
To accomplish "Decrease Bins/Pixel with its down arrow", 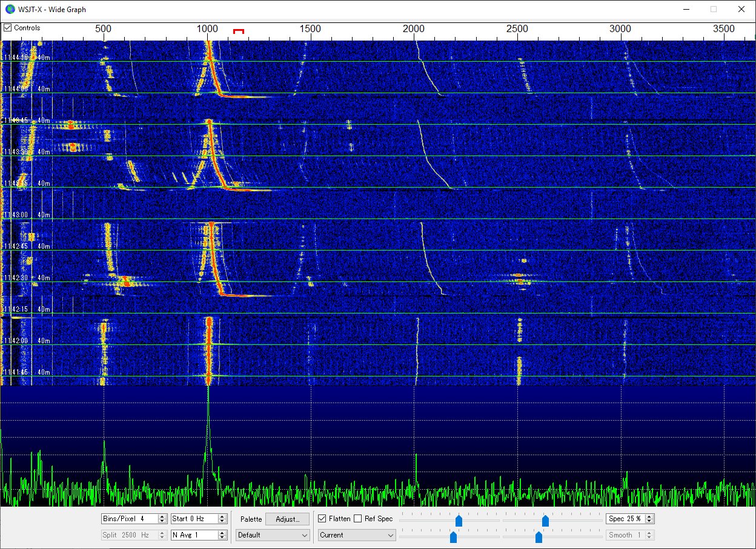I will click(x=162, y=521).
